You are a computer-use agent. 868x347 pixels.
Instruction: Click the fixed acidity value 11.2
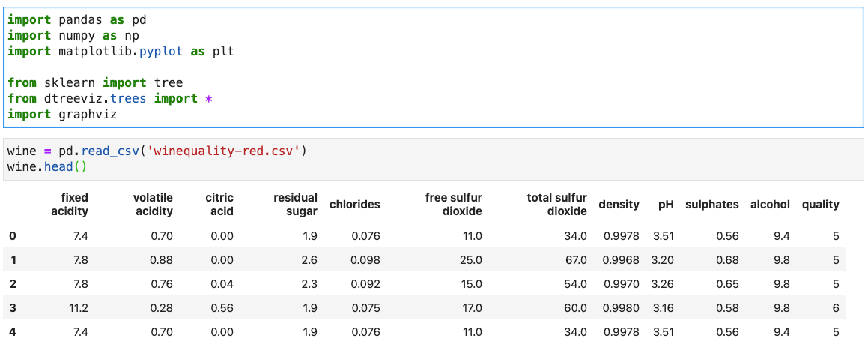click(x=77, y=308)
